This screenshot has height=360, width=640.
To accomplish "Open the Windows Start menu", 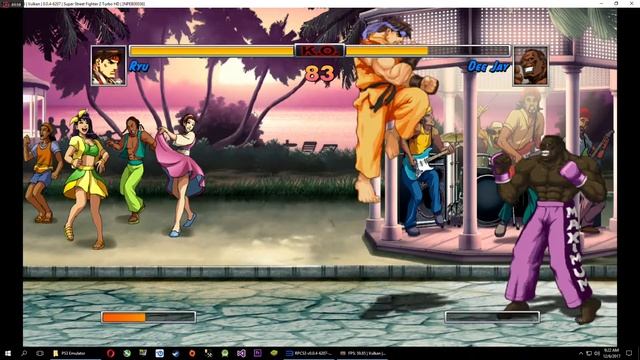I will click(x=7, y=353).
